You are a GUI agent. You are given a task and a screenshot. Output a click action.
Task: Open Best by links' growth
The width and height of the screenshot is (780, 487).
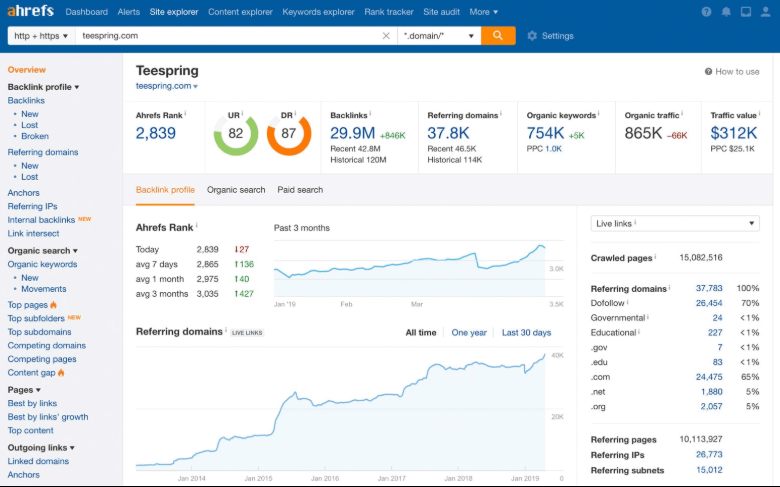click(48, 417)
